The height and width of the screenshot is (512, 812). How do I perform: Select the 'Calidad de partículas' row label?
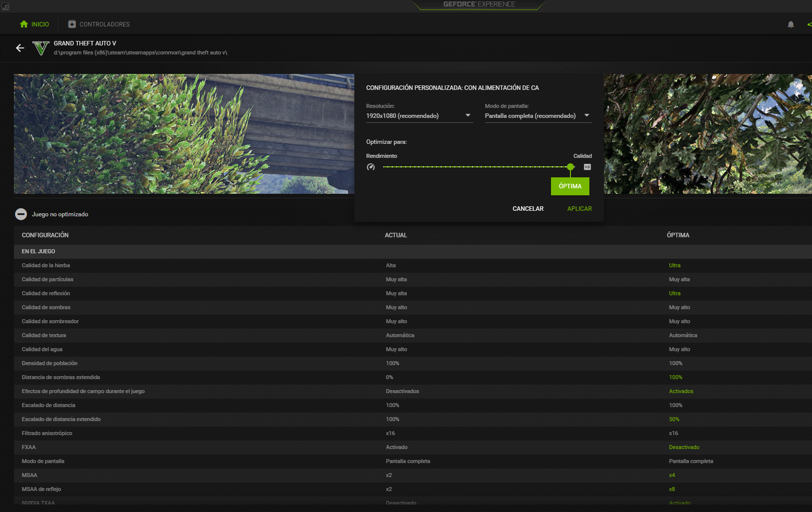(47, 279)
